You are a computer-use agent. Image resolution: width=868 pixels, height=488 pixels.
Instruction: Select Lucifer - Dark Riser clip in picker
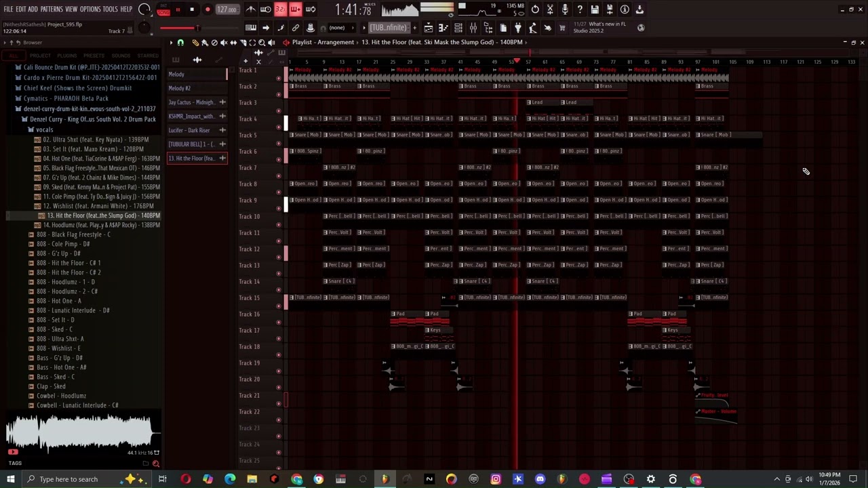tap(197, 130)
